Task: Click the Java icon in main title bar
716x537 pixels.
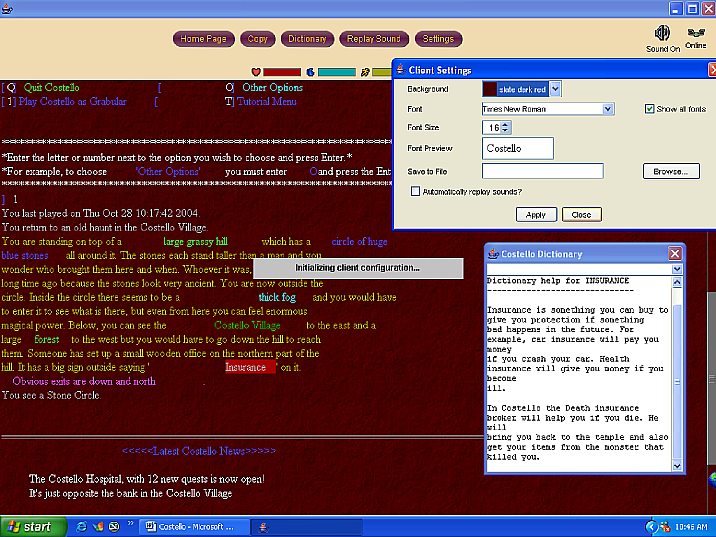Action: point(7,8)
